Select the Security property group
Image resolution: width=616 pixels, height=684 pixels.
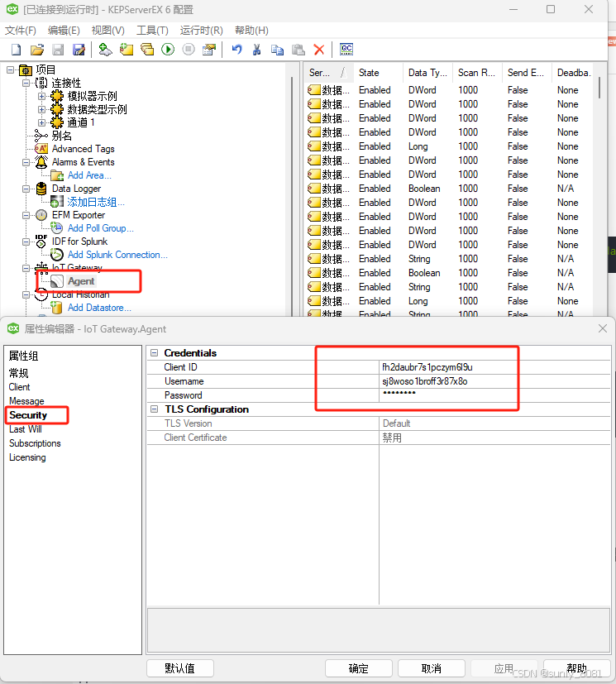(28, 415)
